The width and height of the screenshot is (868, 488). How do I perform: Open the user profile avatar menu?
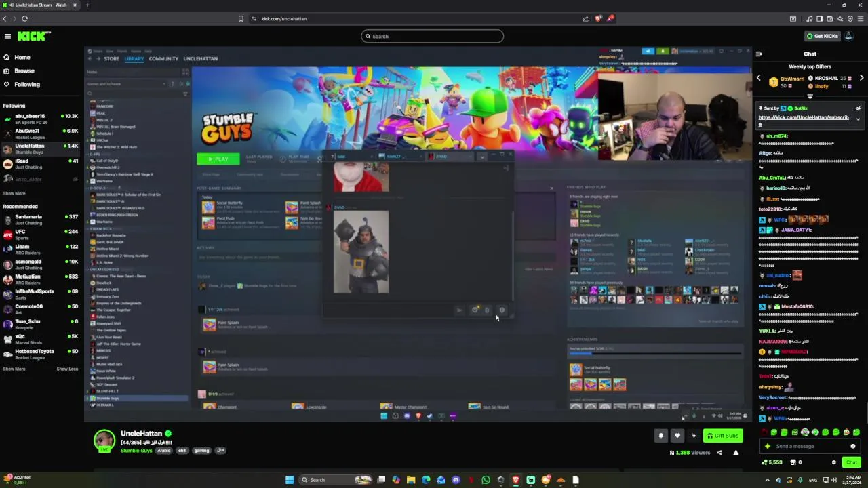pos(849,36)
